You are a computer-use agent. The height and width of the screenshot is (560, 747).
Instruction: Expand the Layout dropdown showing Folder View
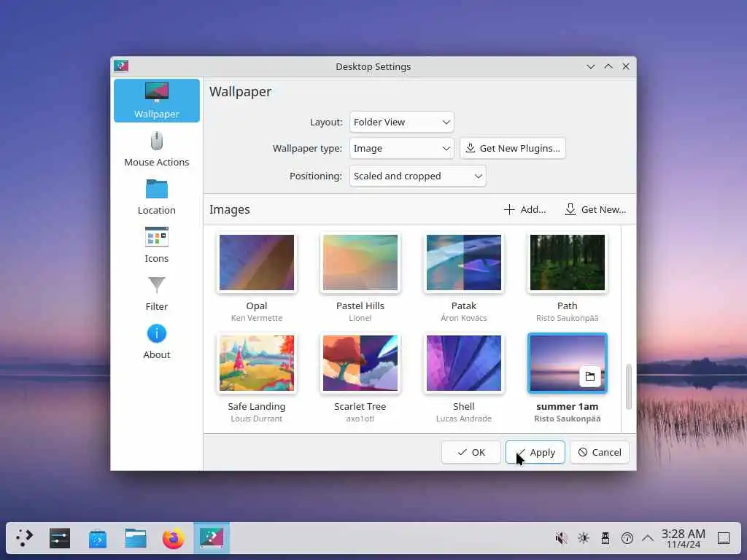tap(401, 122)
